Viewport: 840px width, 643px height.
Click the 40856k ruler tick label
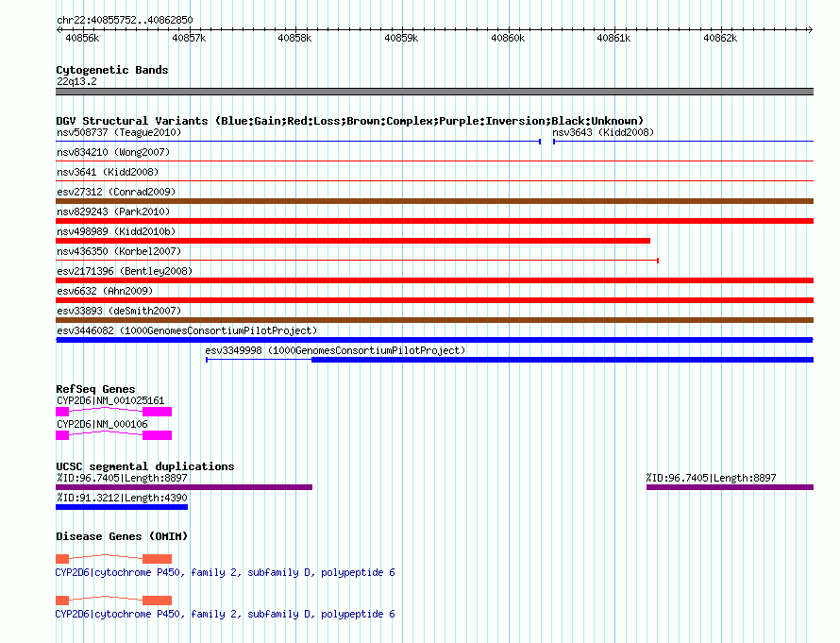82,38
